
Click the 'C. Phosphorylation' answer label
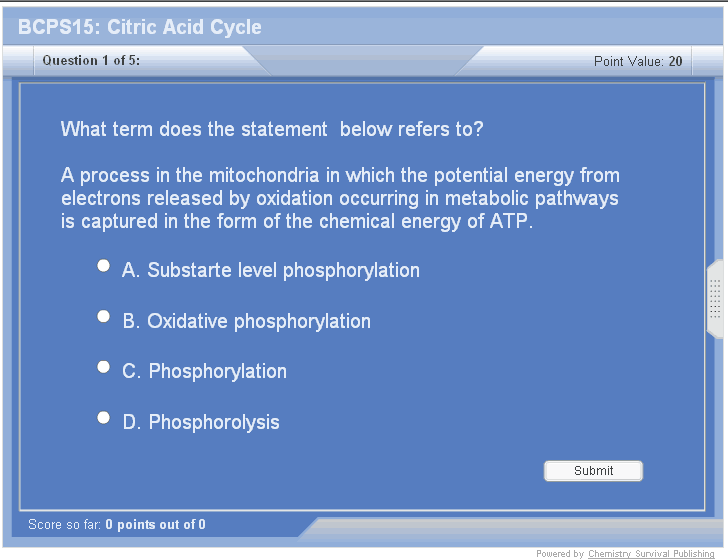point(204,372)
